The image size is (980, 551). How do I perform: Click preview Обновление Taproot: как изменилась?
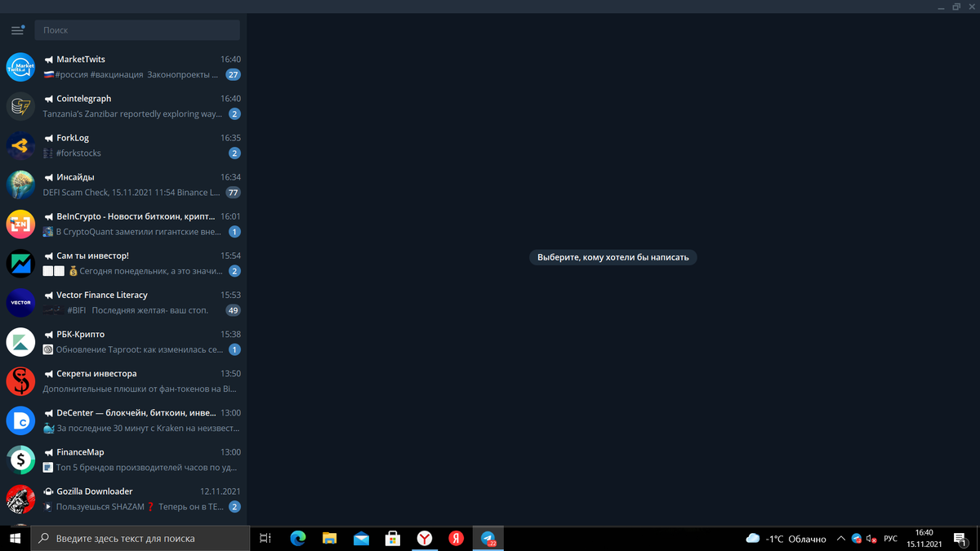[140, 349]
